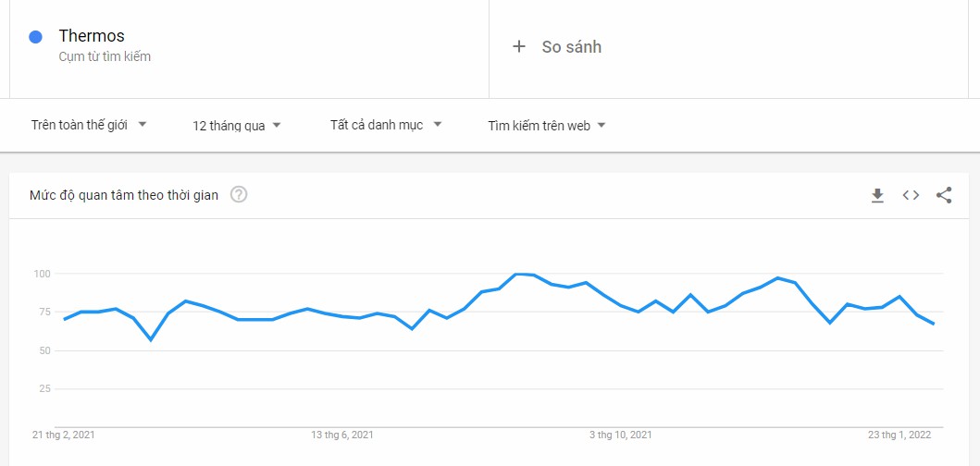Click the 3 thg 10, 2021 axis label

coord(621,435)
